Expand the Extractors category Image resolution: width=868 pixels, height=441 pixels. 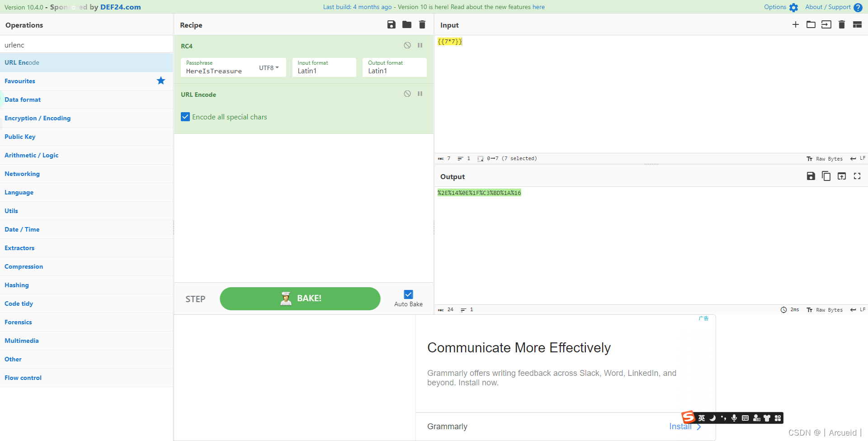click(x=86, y=248)
